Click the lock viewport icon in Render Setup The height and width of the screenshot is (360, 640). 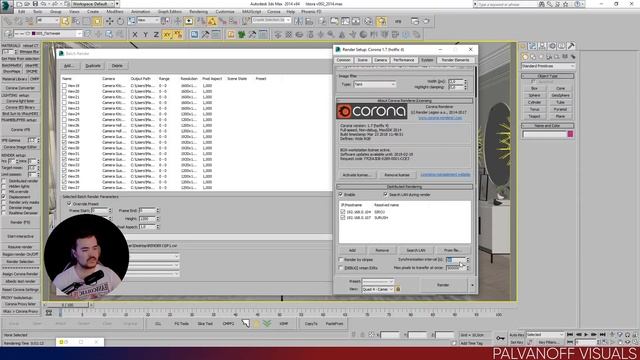pyautogui.click(x=398, y=289)
